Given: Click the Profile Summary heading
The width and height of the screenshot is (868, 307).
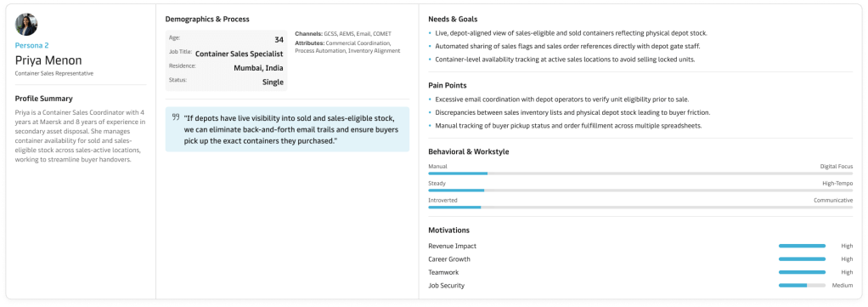Looking at the screenshot, I should [x=43, y=99].
